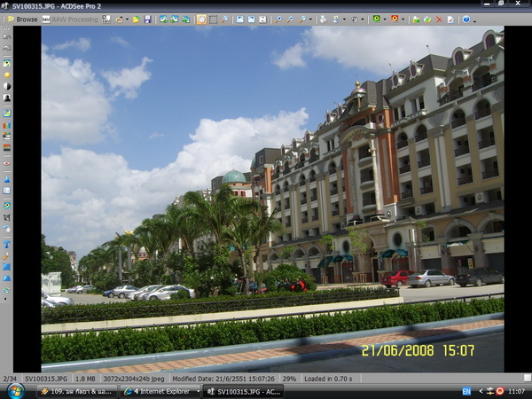Screen dimensions: 532x399
Task: Select the Red Eye tool in sidebar
Action: click(7, 163)
